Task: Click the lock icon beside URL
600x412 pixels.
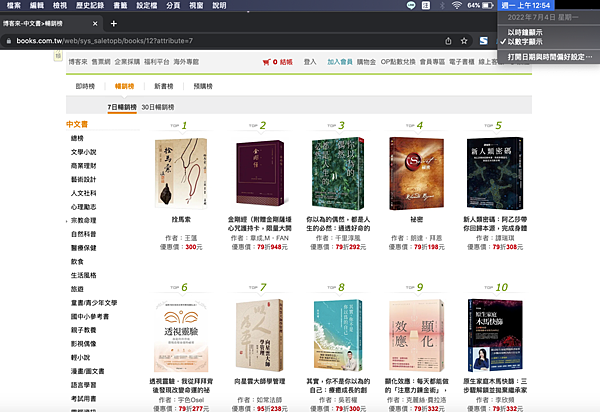Action: (x=8, y=41)
